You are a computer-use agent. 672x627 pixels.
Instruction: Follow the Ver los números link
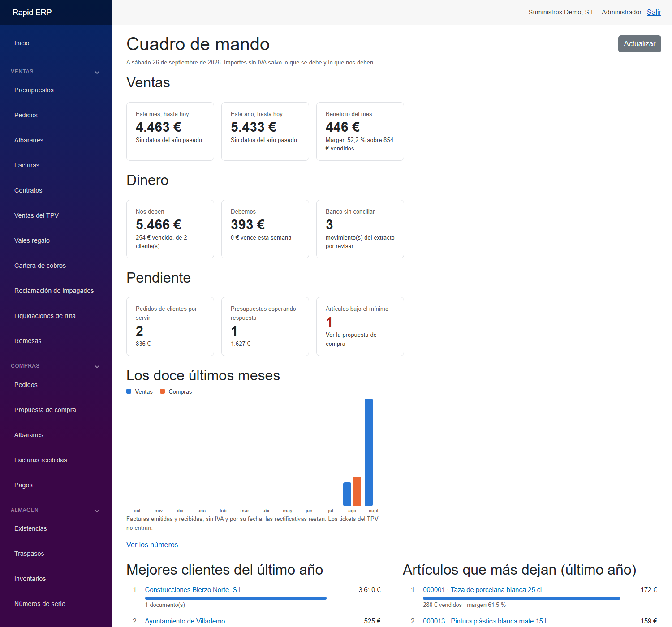[152, 545]
